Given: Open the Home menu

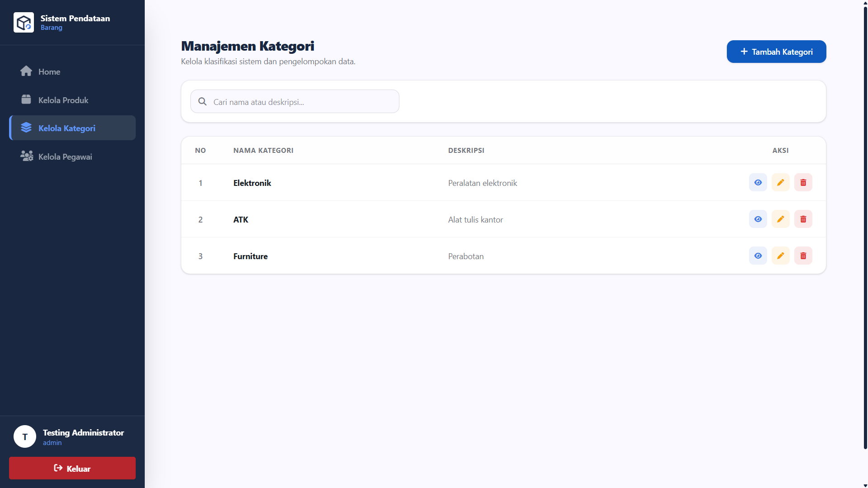Looking at the screenshot, I should click(72, 71).
